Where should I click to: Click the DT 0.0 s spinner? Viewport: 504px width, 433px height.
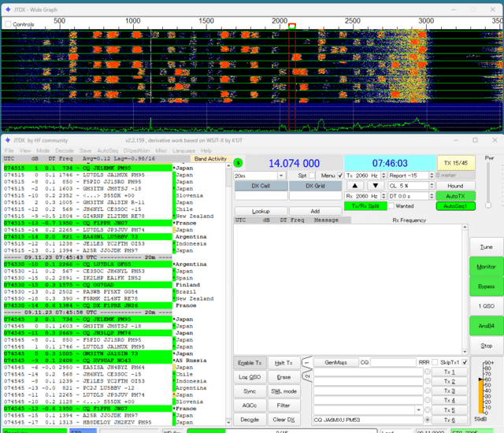click(411, 196)
